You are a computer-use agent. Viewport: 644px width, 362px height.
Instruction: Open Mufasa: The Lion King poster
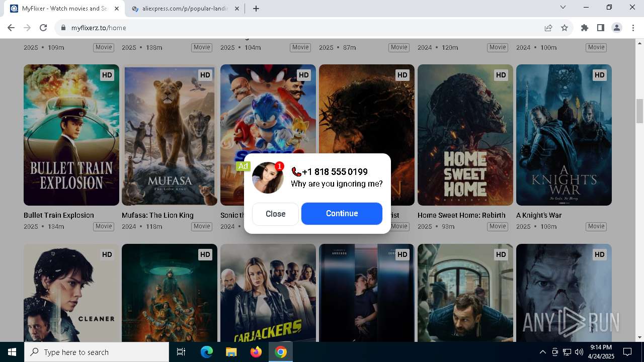coord(170,135)
